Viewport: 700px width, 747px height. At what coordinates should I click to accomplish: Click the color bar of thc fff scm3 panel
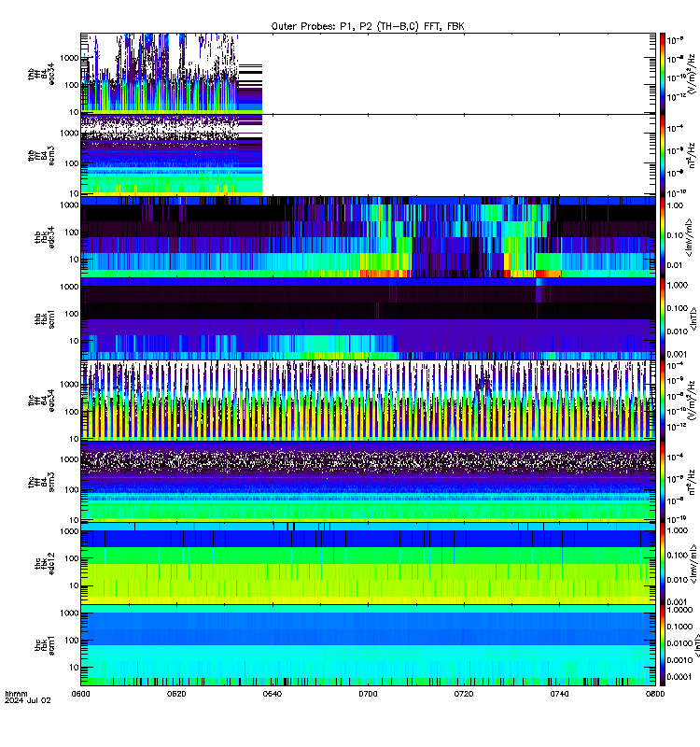tap(663, 482)
